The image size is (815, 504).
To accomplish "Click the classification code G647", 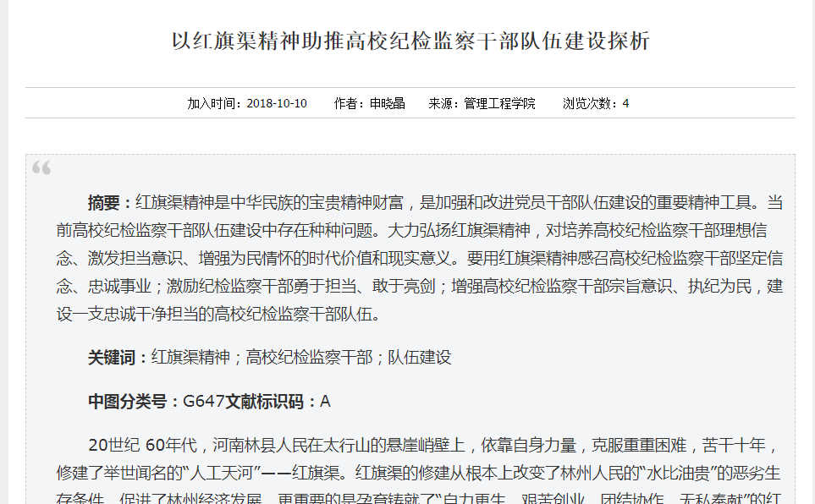I will click(203, 402).
